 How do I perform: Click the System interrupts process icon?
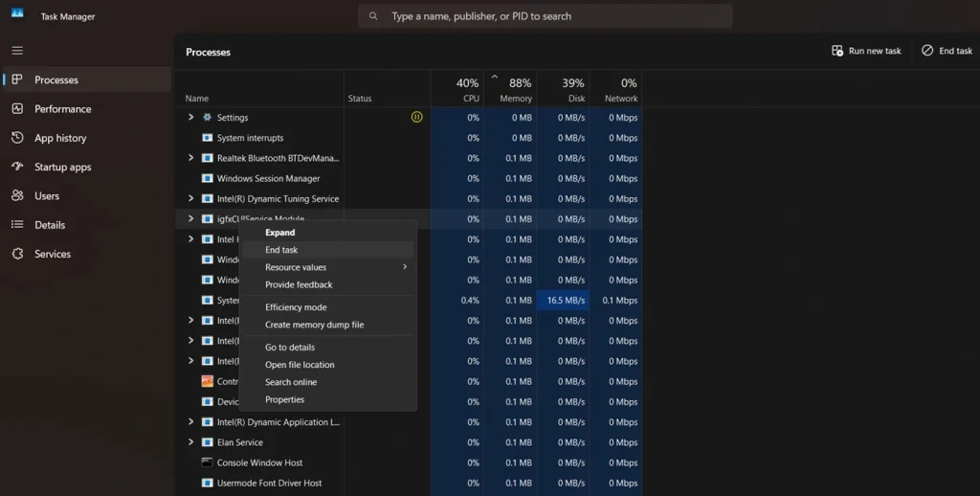[x=207, y=138]
